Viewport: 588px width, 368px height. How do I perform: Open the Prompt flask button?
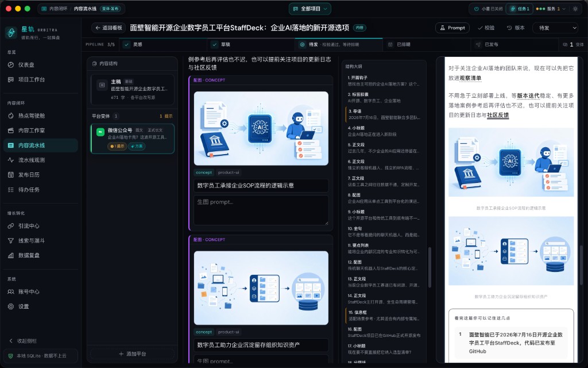(452, 28)
